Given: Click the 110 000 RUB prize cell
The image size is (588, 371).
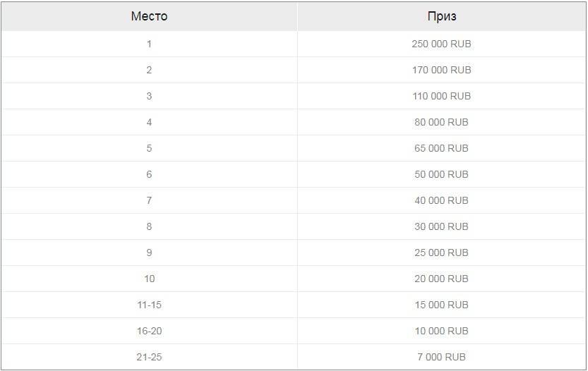Looking at the screenshot, I should pos(441,96).
